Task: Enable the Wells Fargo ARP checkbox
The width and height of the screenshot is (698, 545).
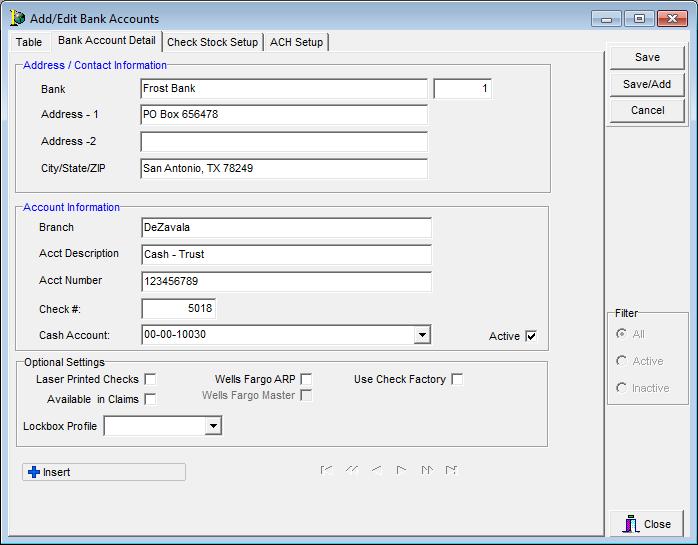Action: click(306, 379)
